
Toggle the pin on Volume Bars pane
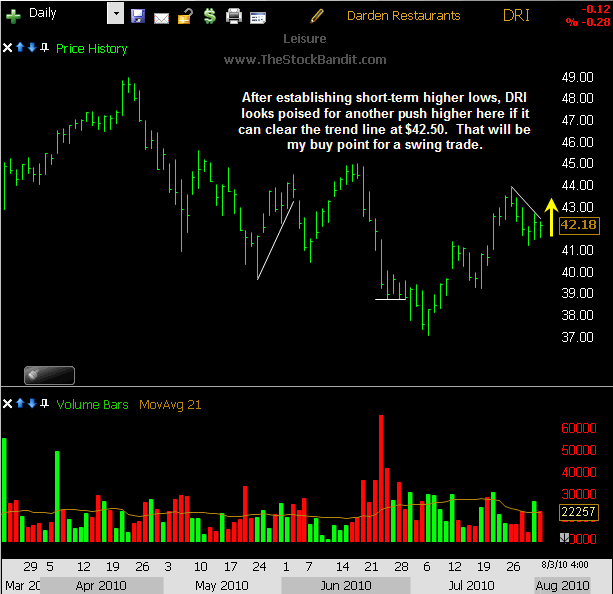pyautogui.click(x=44, y=404)
